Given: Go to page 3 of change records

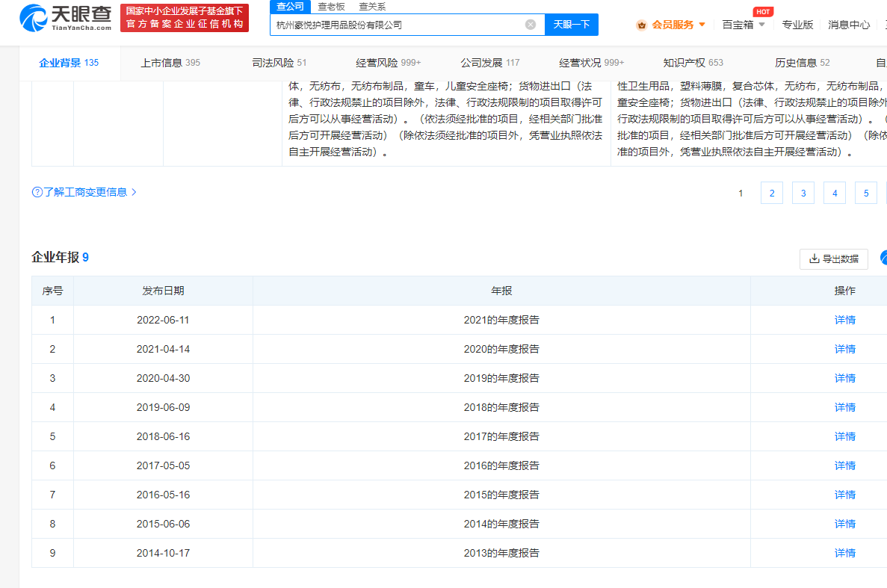Looking at the screenshot, I should click(x=803, y=193).
